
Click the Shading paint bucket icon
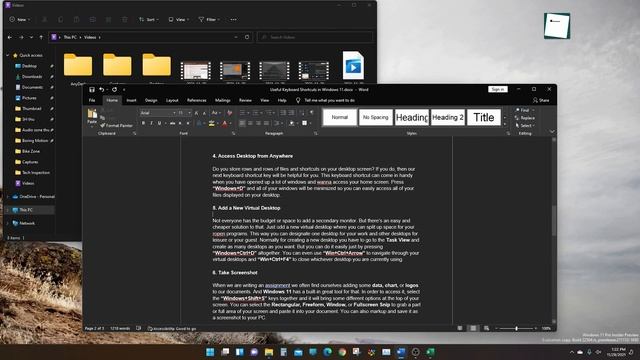(x=292, y=123)
